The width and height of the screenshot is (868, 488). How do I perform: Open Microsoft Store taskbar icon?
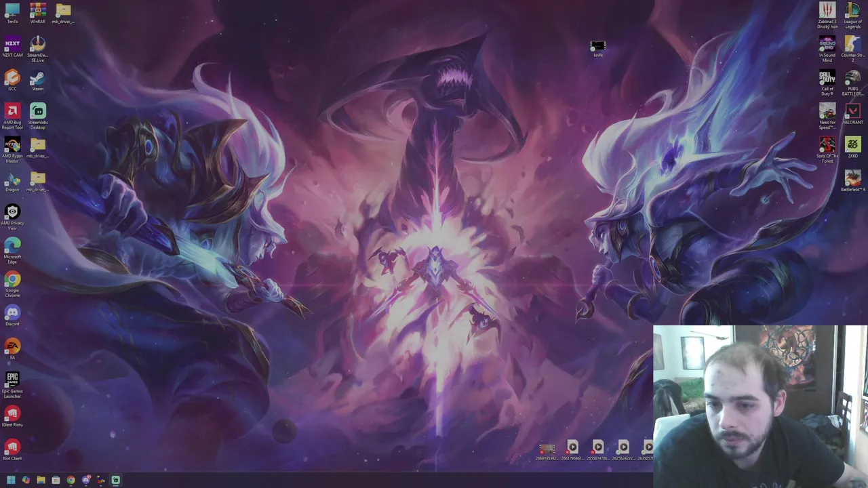[56, 481]
